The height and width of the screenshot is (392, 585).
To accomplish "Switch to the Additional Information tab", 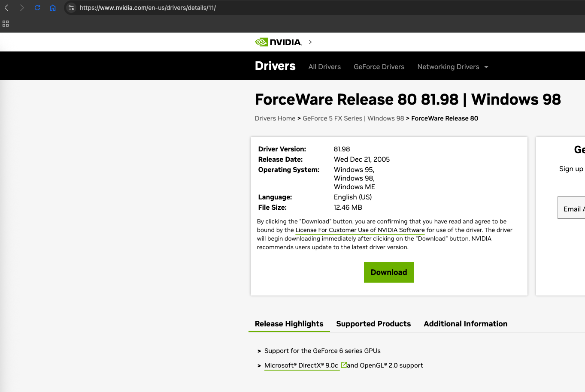I will [x=466, y=324].
